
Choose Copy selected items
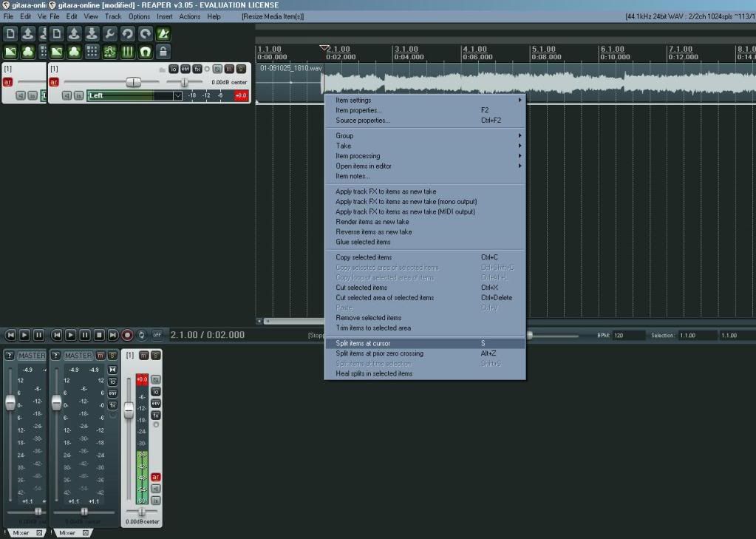point(425,257)
